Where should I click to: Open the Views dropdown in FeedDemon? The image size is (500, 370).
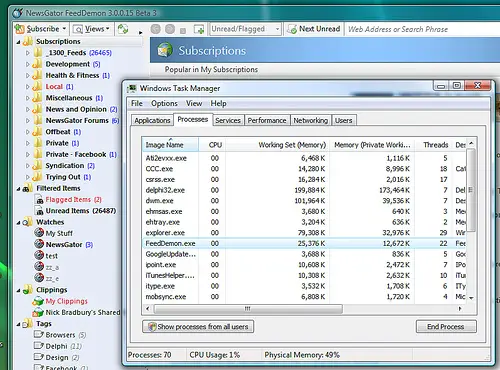(92, 29)
